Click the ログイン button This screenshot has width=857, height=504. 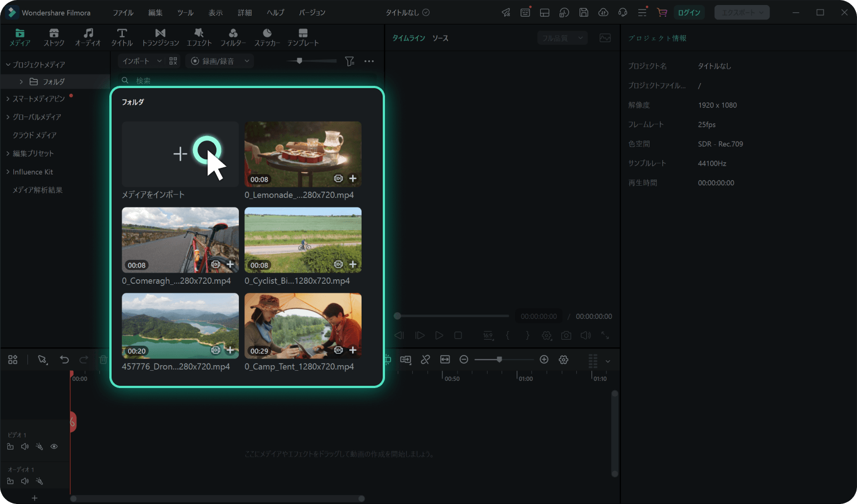[689, 12]
